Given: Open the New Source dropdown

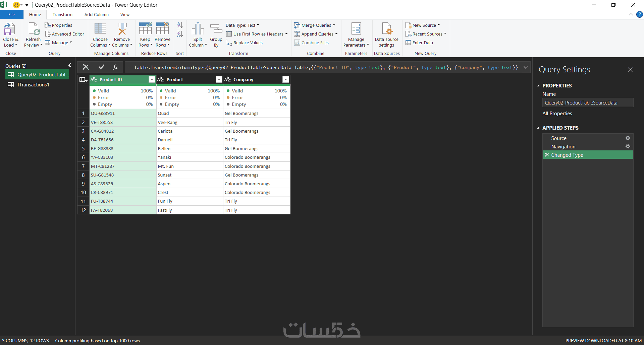Looking at the screenshot, I should click(423, 25).
